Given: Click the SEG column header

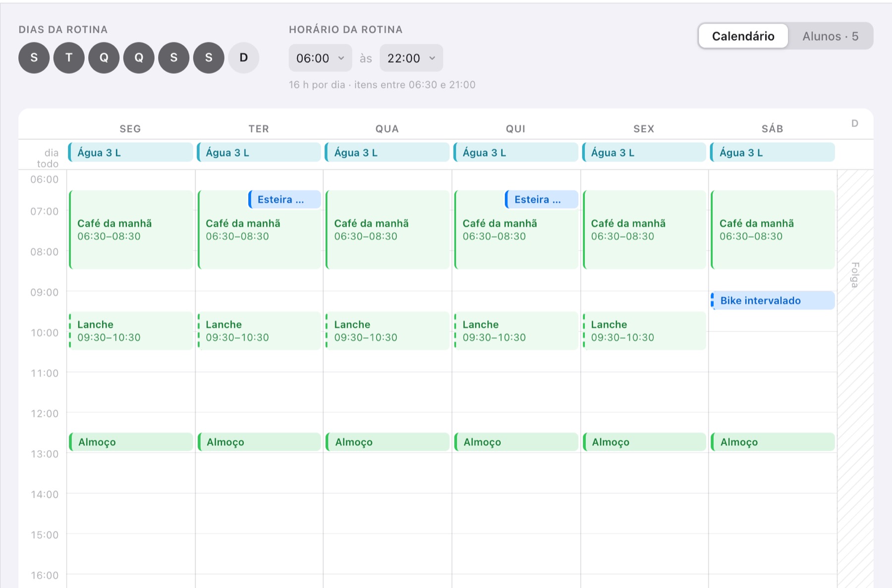Looking at the screenshot, I should coord(130,129).
